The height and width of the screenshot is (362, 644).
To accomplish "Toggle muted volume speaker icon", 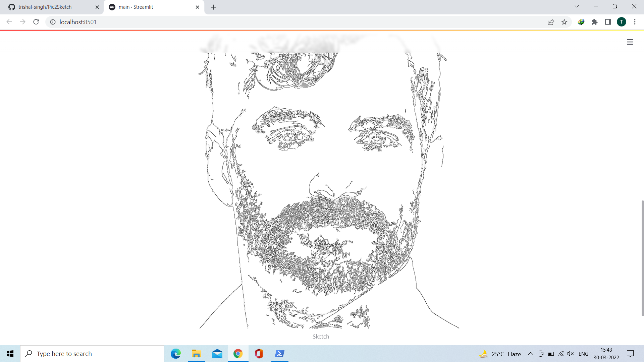I will (570, 354).
